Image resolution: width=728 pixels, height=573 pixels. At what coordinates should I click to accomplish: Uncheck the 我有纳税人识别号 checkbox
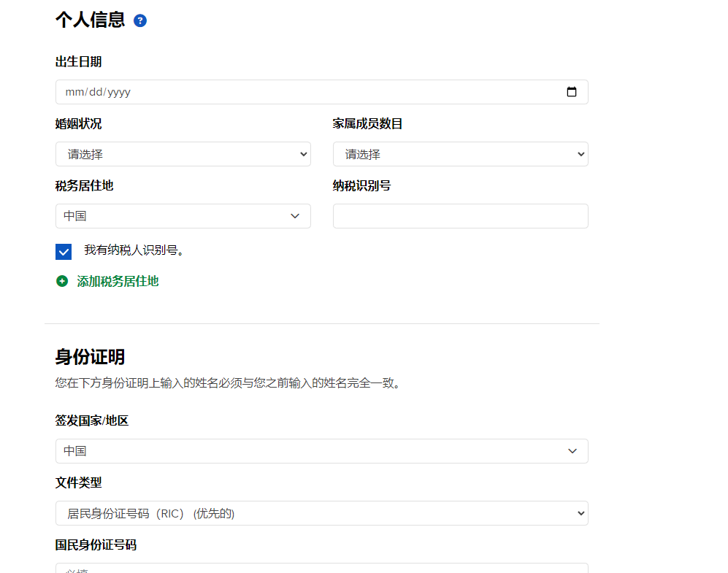(64, 252)
